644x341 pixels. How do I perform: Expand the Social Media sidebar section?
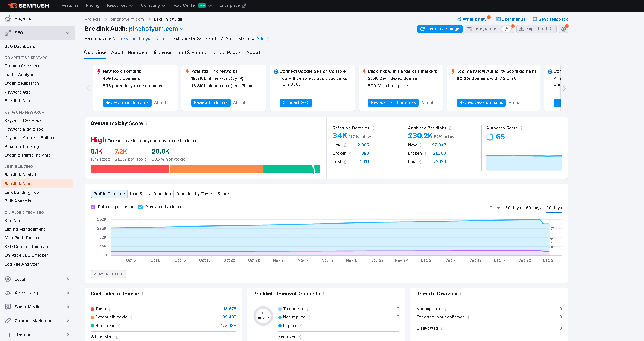pyautogui.click(x=68, y=307)
